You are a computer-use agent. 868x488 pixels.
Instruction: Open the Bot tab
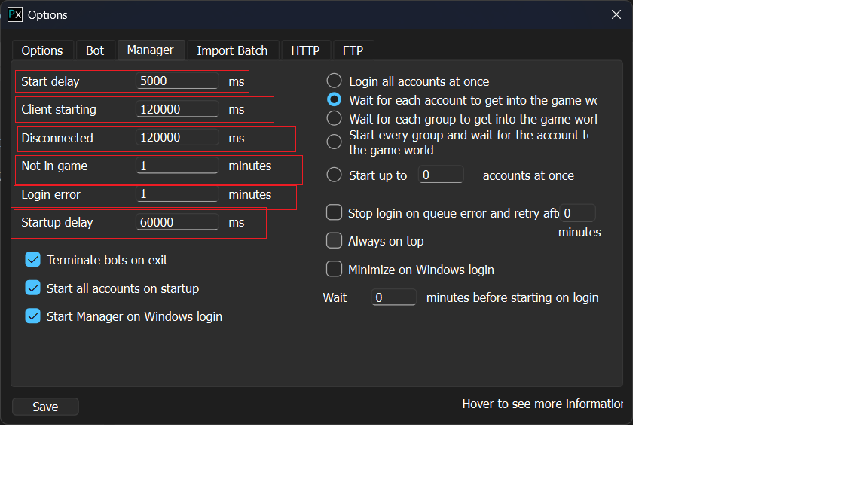point(95,50)
